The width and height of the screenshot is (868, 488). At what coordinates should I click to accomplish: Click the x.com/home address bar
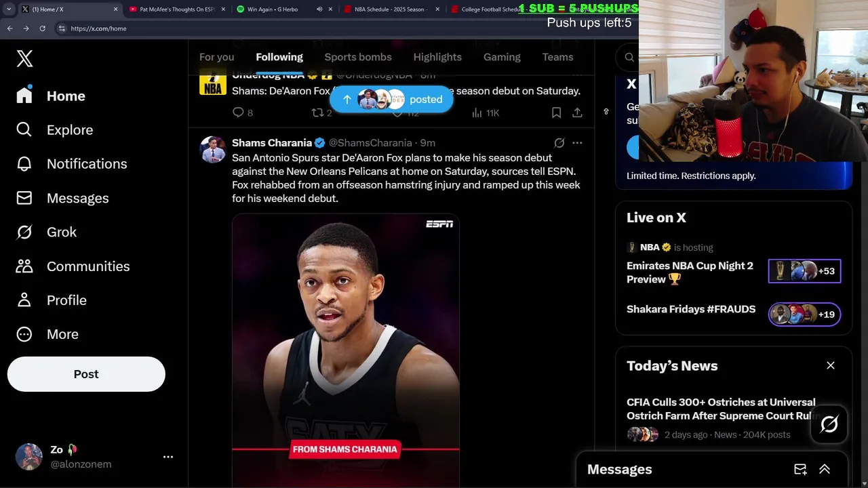tap(98, 28)
